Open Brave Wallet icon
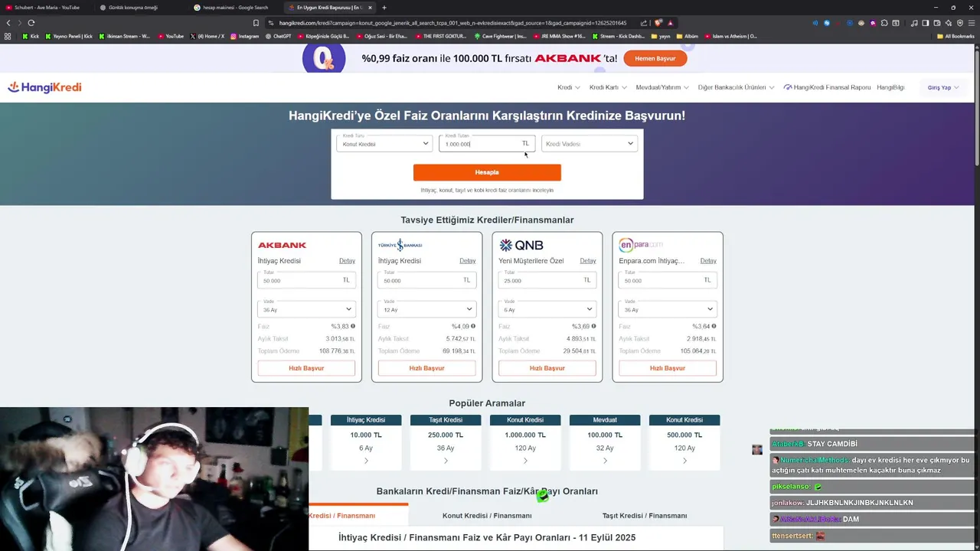 pyautogui.click(x=937, y=23)
